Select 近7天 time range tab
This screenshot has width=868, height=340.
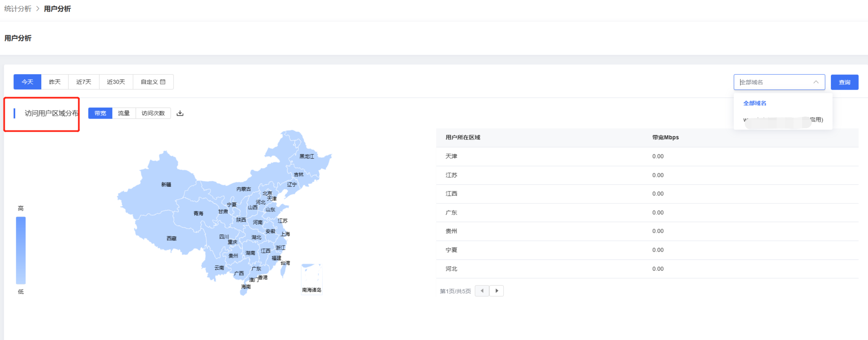coord(84,82)
